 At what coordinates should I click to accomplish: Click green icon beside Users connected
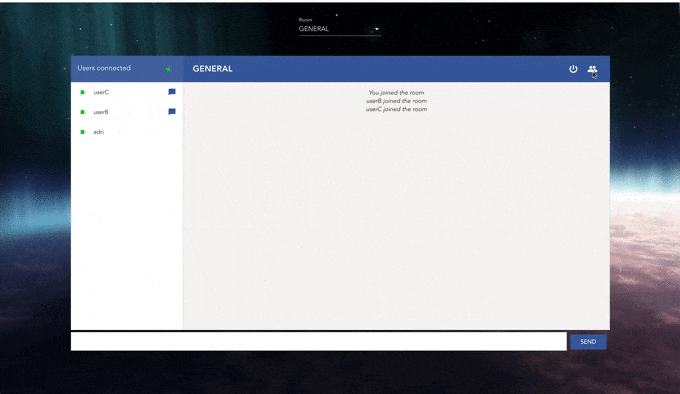click(x=168, y=69)
